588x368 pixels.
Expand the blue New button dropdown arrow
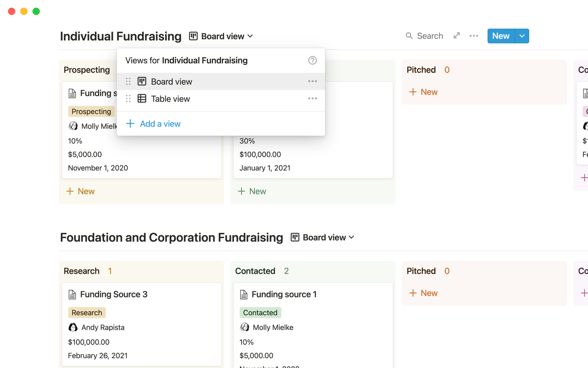522,36
